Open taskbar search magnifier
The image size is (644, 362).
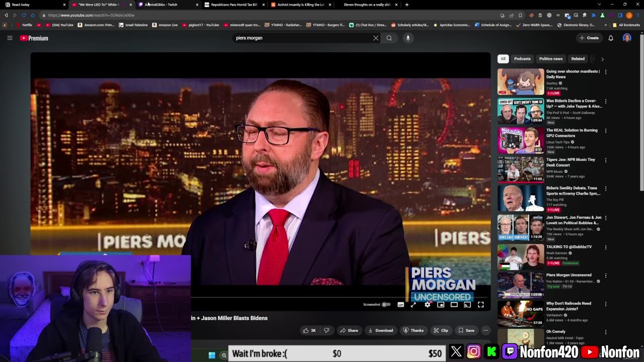click(x=224, y=355)
